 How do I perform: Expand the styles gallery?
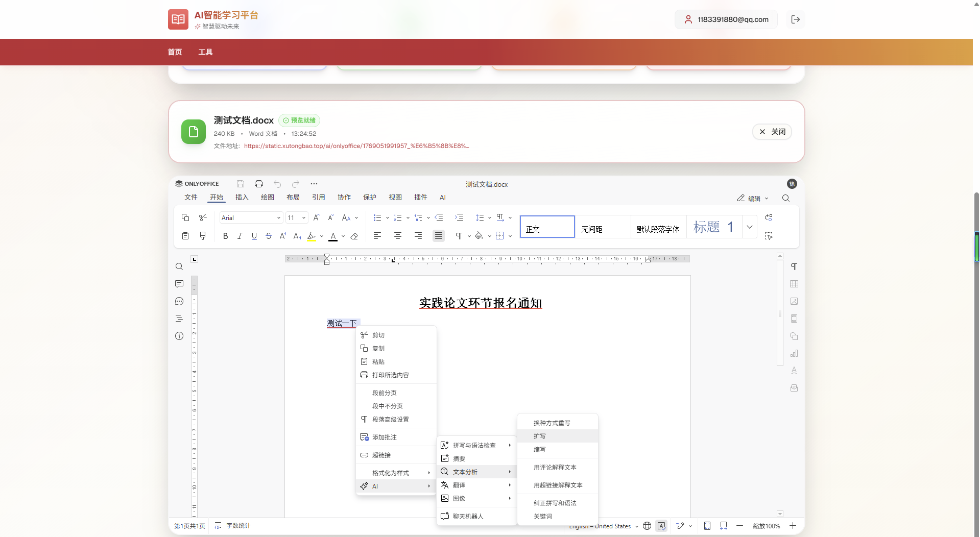coord(749,227)
